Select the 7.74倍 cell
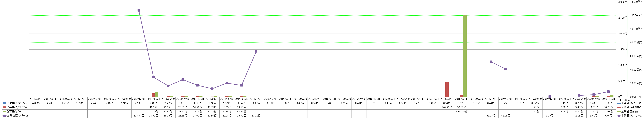 [x=609, y=116]
